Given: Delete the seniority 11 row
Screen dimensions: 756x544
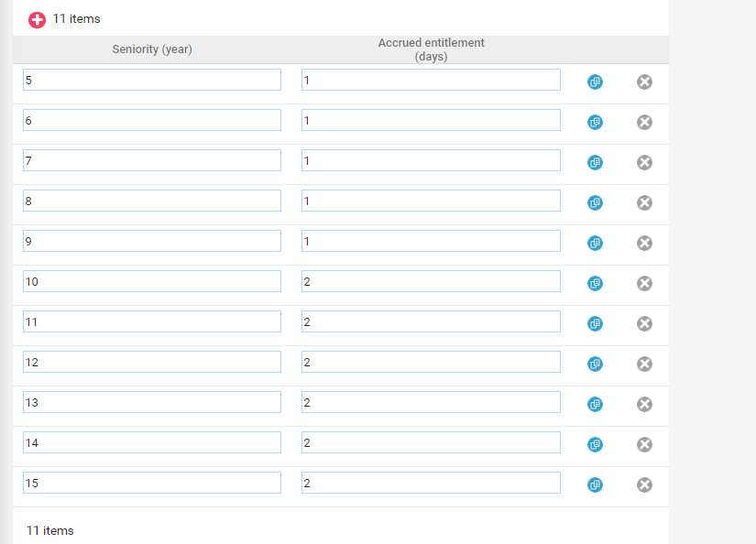Looking at the screenshot, I should 644,324.
